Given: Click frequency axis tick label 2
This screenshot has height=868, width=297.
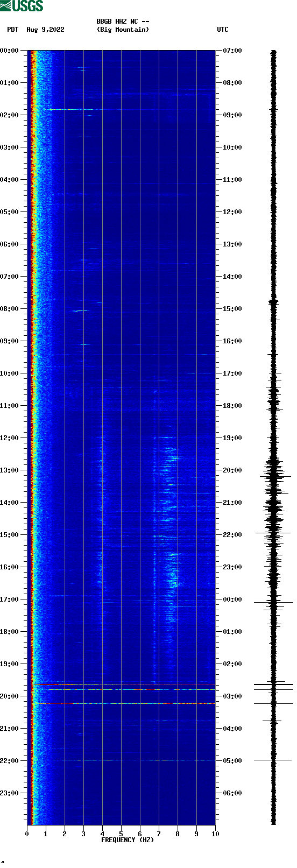Looking at the screenshot, I should (x=65, y=834).
